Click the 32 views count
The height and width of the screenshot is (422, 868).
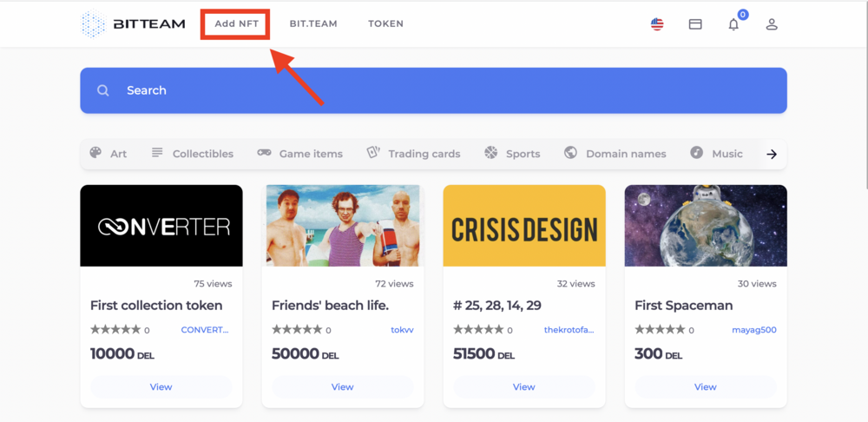[575, 284]
